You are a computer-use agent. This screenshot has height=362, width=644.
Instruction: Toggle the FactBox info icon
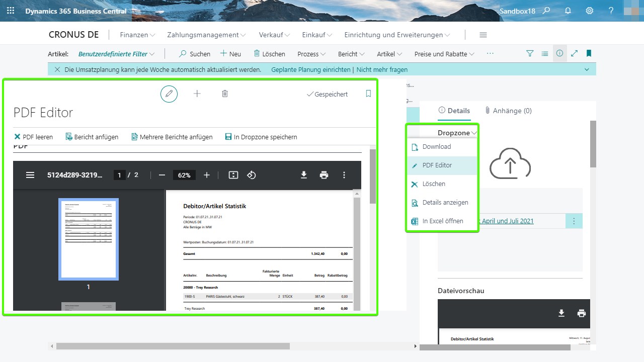559,53
